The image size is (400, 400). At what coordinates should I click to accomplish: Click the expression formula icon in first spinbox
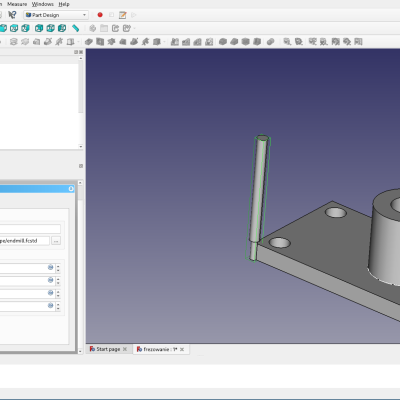[51, 267]
